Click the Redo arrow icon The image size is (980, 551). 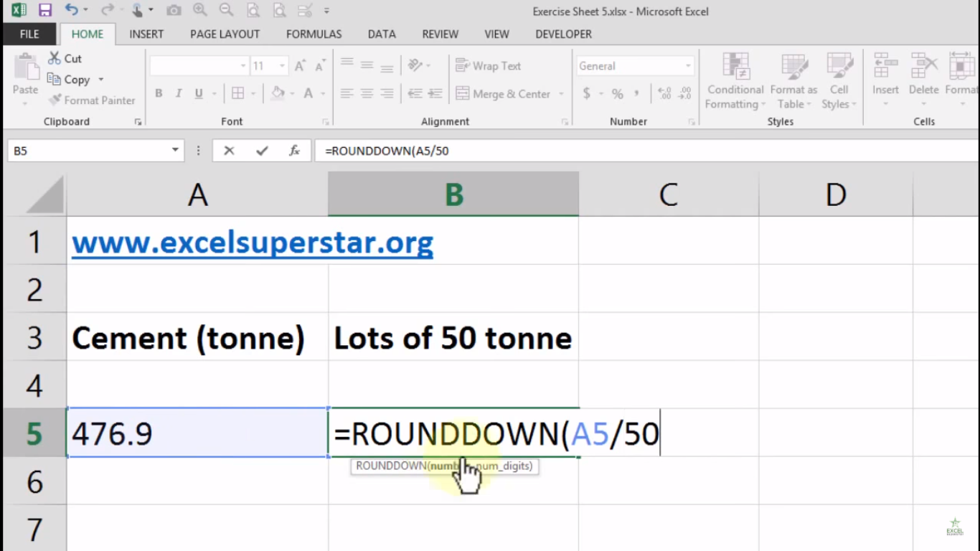(107, 10)
